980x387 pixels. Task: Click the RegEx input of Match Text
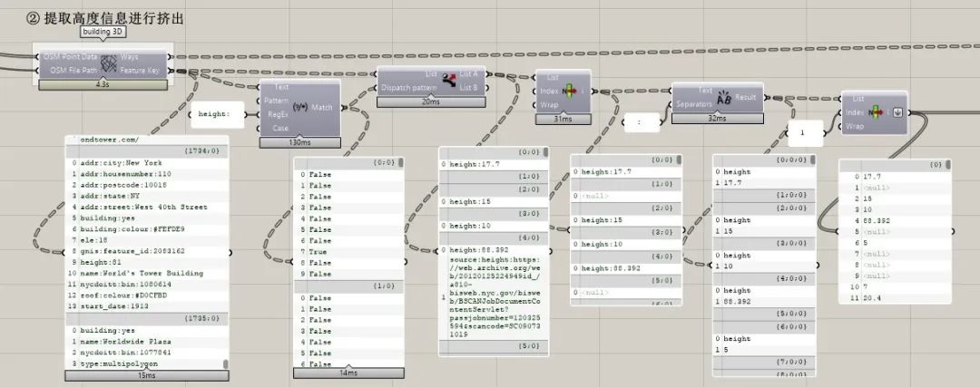pos(279,114)
